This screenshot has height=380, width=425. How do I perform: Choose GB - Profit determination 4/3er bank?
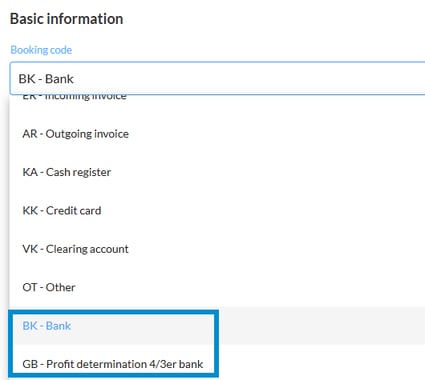[x=217, y=363]
